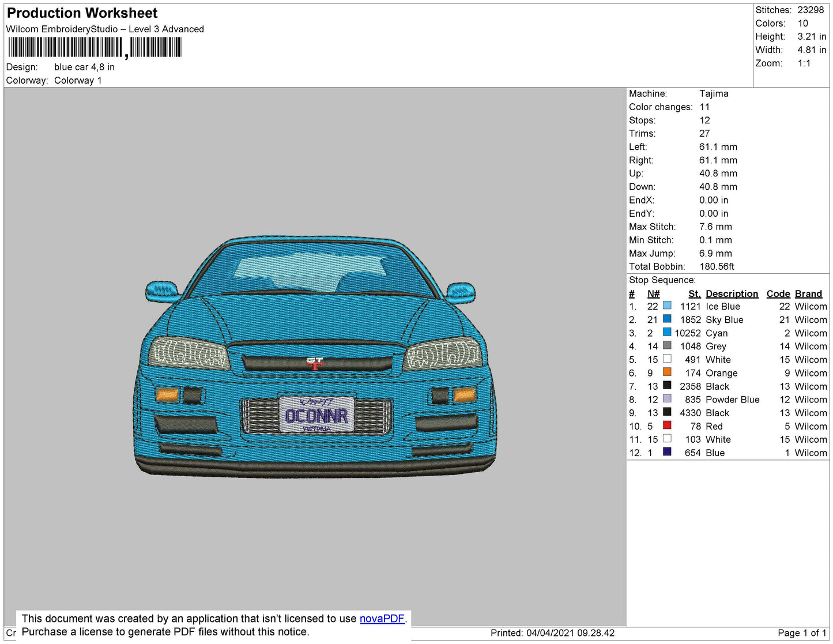Click the stitch count 4330 in row 9
Screen dimensions: 833x644
pos(691,413)
